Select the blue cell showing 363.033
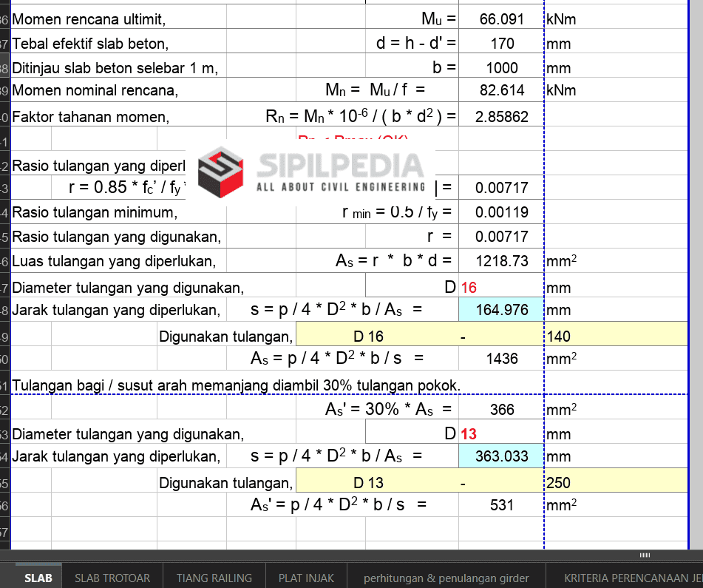703x588 pixels. click(x=501, y=456)
